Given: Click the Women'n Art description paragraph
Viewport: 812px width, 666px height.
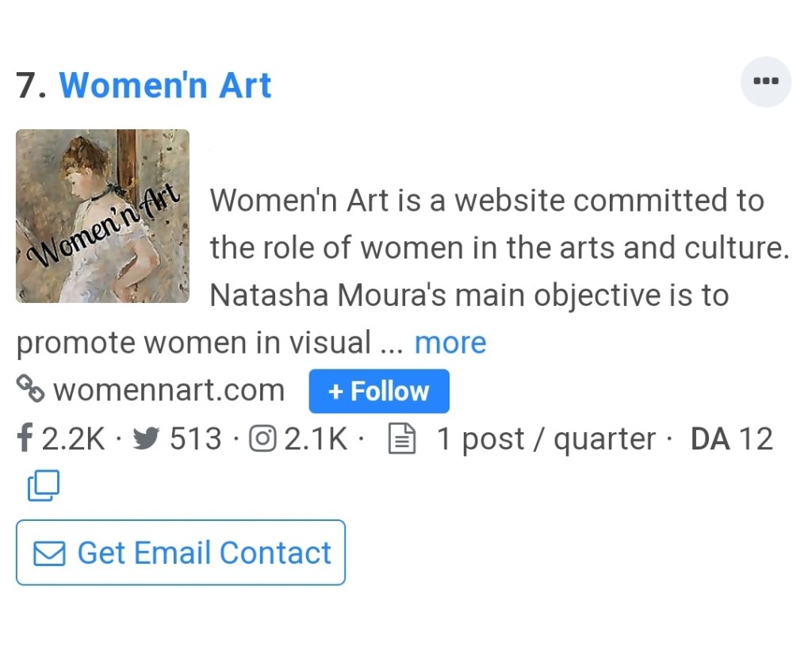Looking at the screenshot, I should (x=498, y=247).
